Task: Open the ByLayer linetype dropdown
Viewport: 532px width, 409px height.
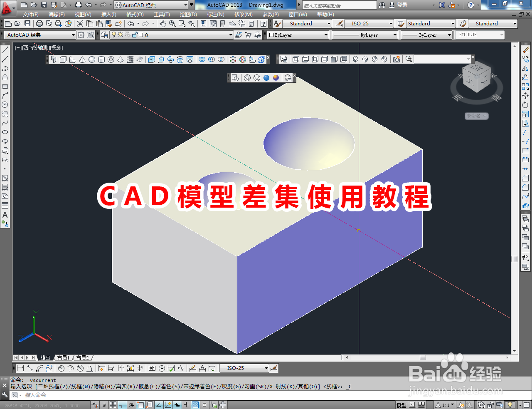Action: tap(365, 35)
